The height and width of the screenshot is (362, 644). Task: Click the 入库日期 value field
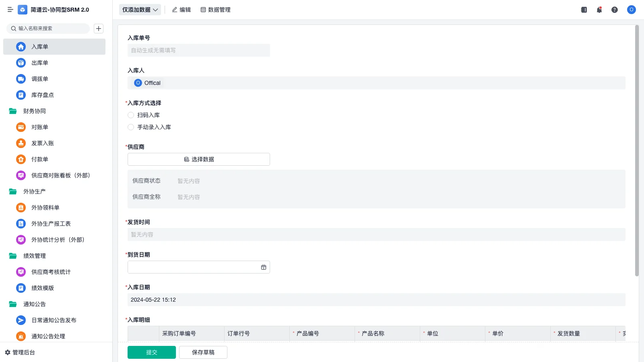pos(376,300)
